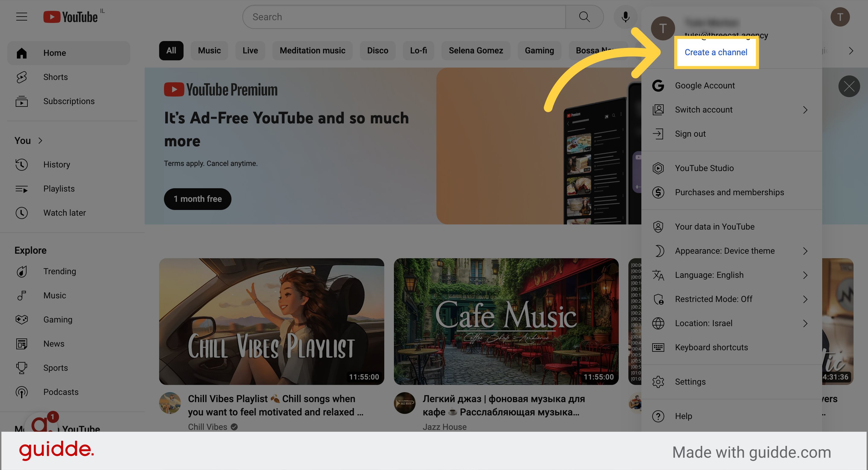The height and width of the screenshot is (470, 868).
Task: Click the account avatar in top bar
Action: (840, 17)
